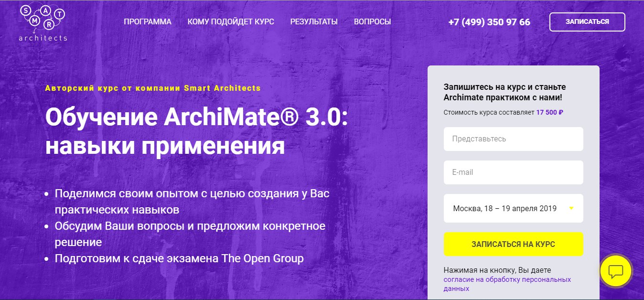Open the согласие на обработку персональных данных link
The image size is (644, 300).
click(x=507, y=284)
